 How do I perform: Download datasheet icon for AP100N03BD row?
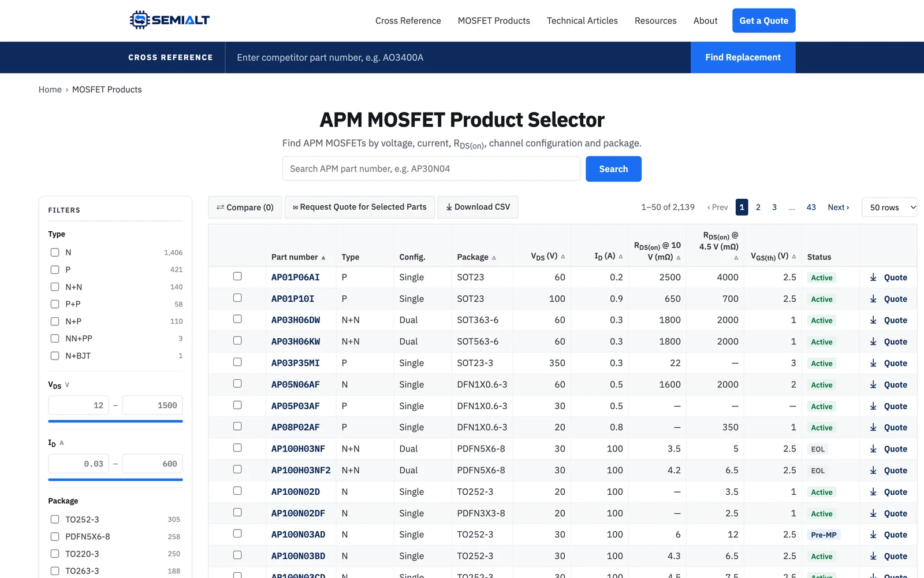[x=873, y=556]
